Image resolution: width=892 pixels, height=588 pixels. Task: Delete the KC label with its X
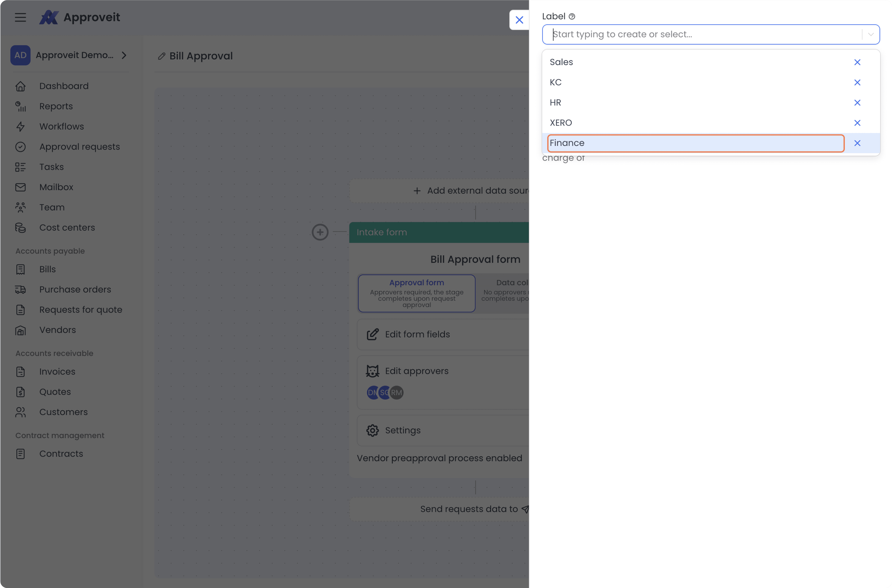[858, 82]
